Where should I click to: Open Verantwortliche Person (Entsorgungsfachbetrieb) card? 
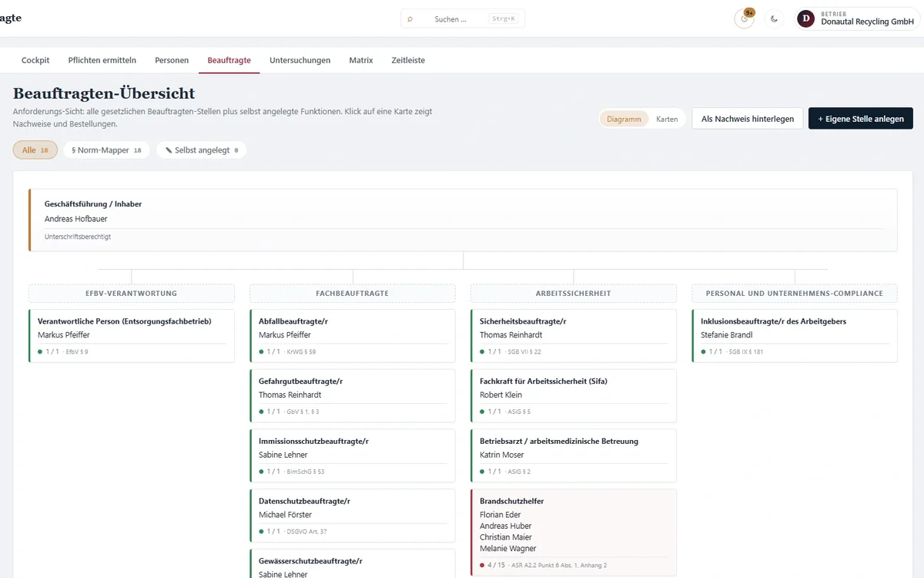(132, 336)
